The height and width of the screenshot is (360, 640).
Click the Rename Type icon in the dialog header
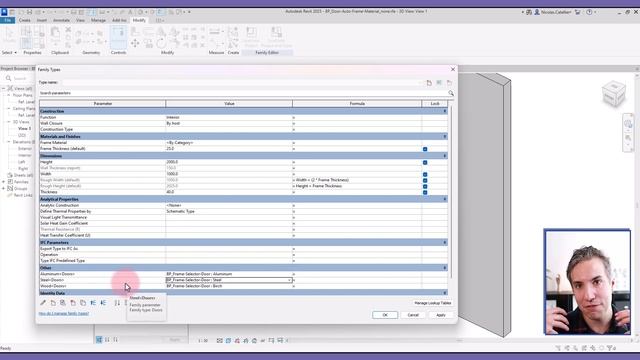[439, 82]
